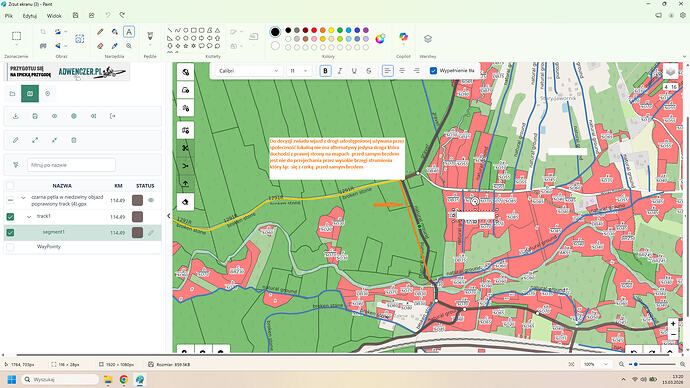The image size is (690, 388).
Task: Click the zoom out magnifier in status bar
Action: pyautogui.click(x=621, y=364)
